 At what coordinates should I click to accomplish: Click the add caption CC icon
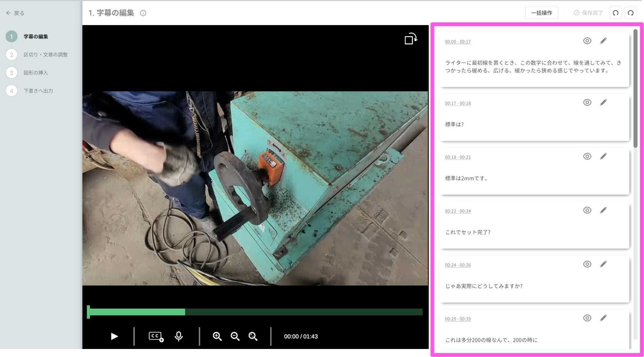point(156,336)
